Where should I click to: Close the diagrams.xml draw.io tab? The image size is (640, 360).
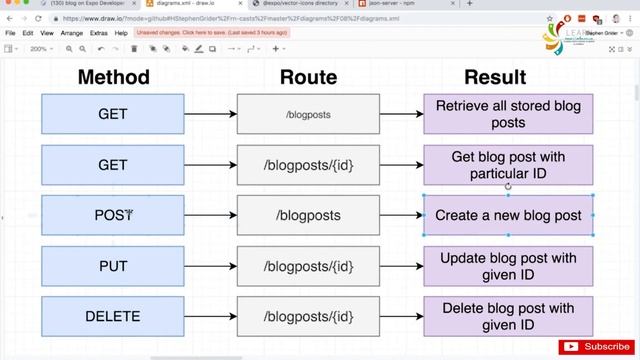coord(240,3)
